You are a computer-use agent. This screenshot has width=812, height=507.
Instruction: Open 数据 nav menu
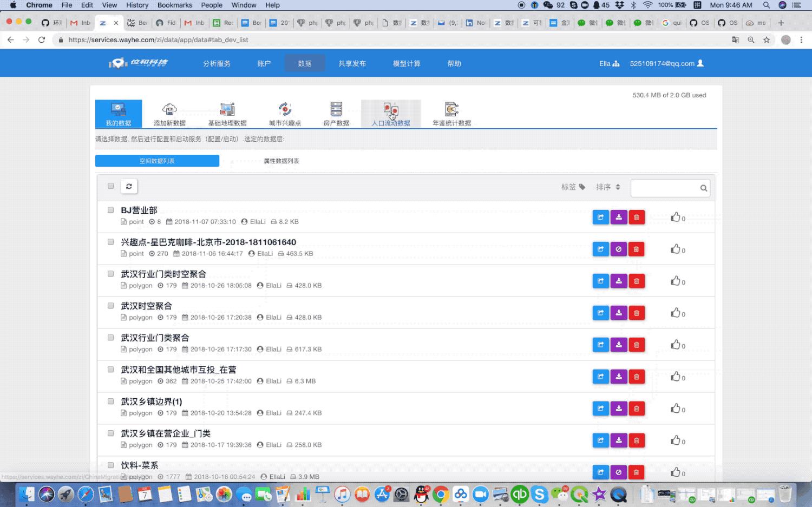[305, 63]
